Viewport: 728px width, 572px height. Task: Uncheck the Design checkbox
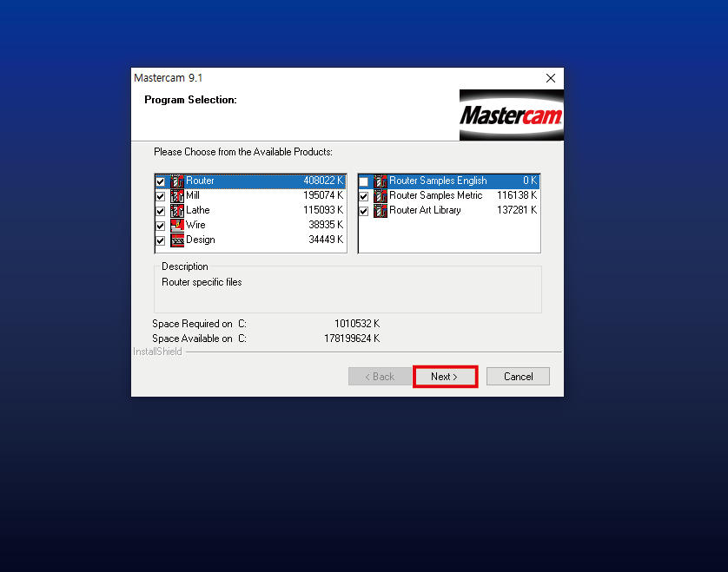coord(160,240)
